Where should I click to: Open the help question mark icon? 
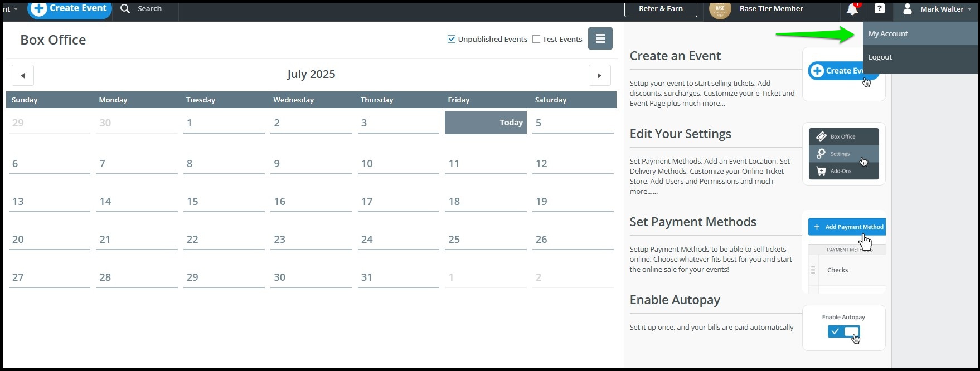click(x=879, y=9)
